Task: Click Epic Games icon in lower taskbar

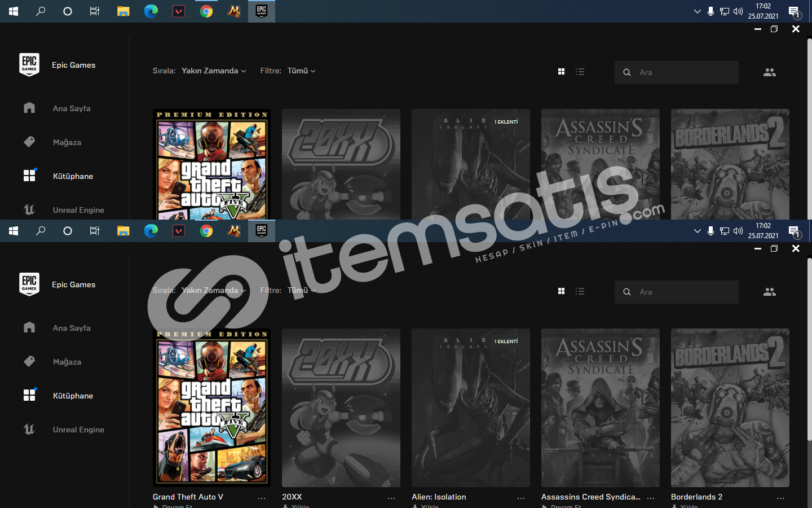Action: [x=262, y=231]
